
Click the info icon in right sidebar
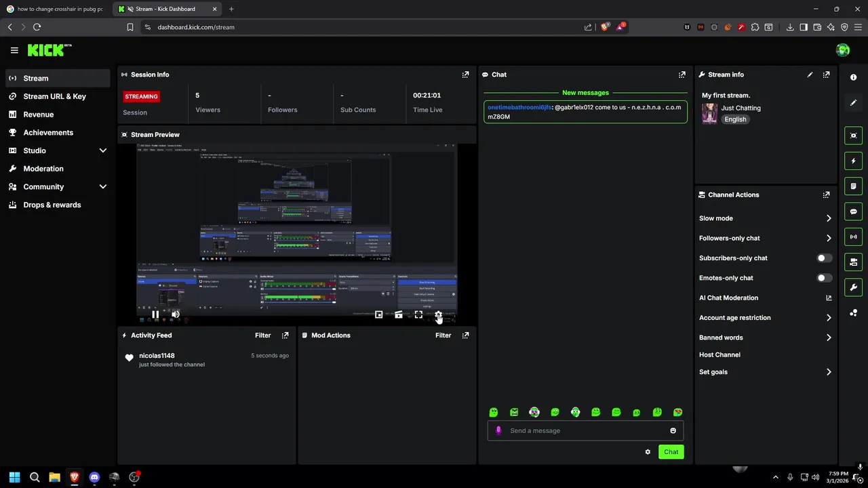pos(853,77)
